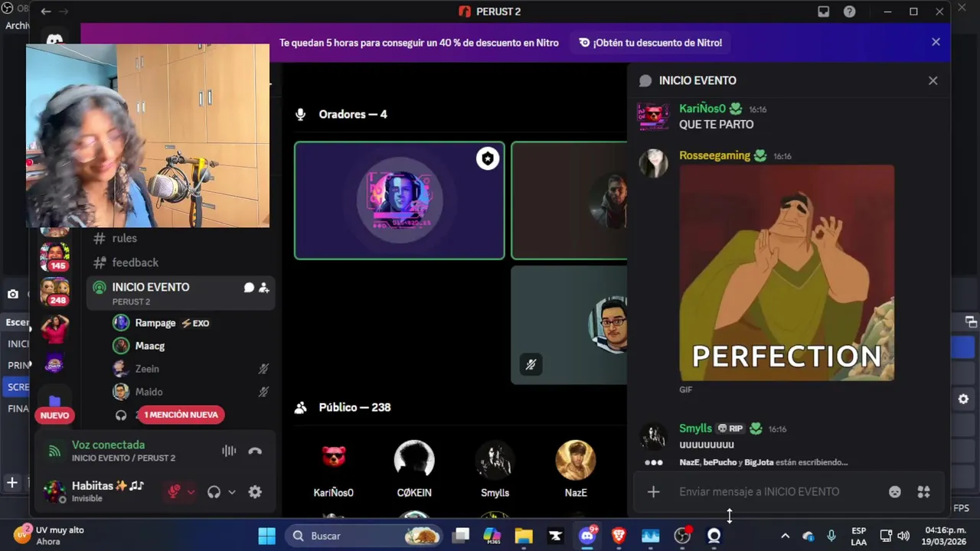Open audio output options arrow
980x551 pixels.
pyautogui.click(x=232, y=492)
